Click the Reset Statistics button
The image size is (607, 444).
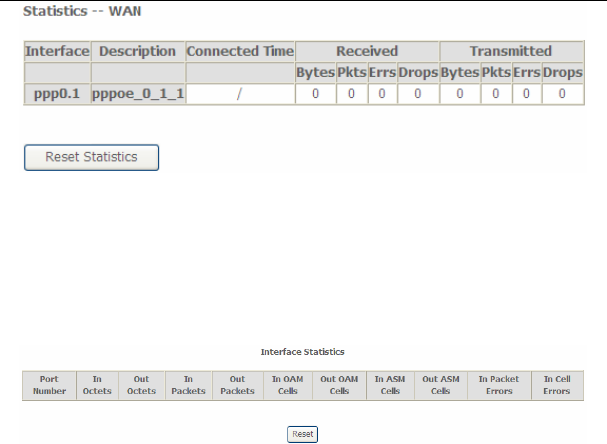click(x=91, y=157)
